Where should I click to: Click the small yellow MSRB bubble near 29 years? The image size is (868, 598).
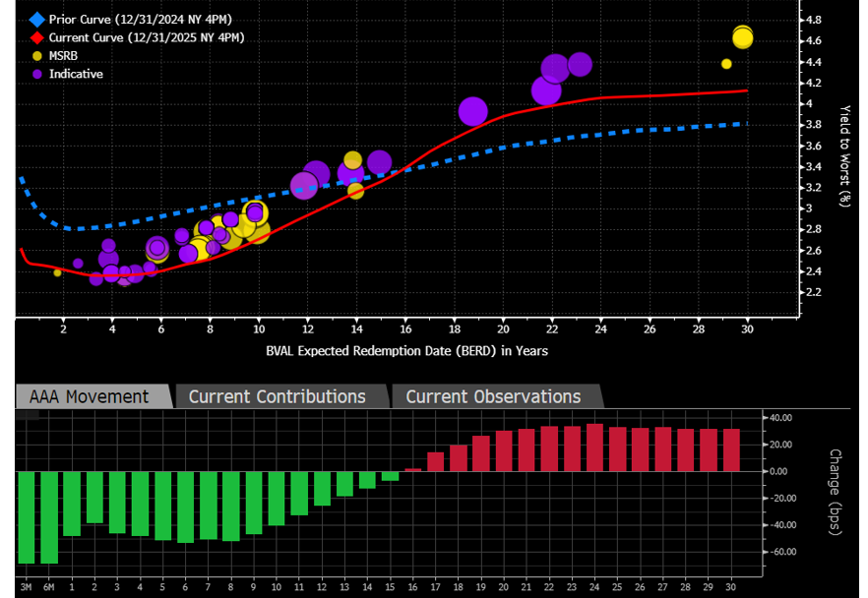726,64
